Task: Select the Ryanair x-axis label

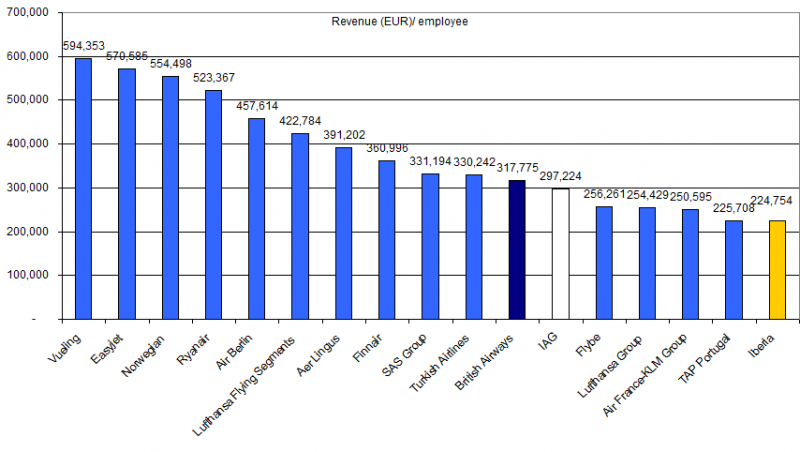Action: [193, 349]
